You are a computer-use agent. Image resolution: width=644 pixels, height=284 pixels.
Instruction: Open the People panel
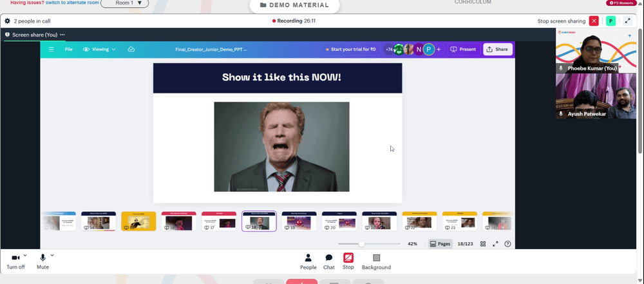[x=308, y=262]
